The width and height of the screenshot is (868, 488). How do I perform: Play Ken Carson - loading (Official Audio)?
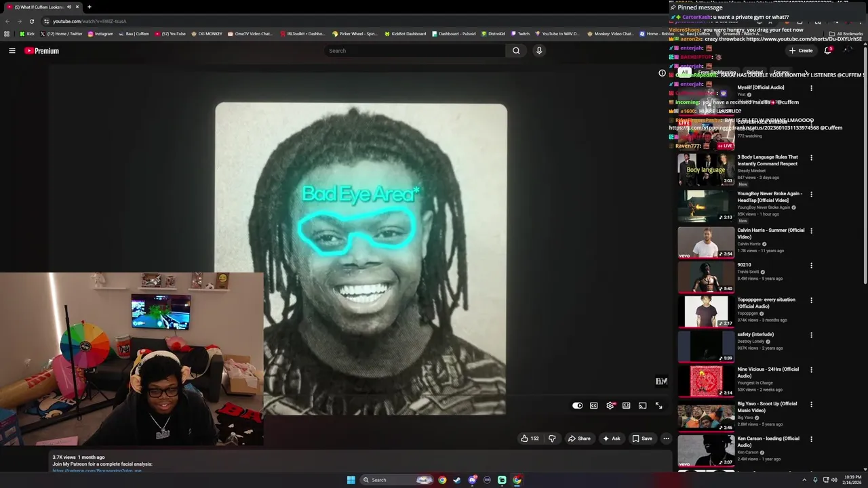[x=706, y=451]
